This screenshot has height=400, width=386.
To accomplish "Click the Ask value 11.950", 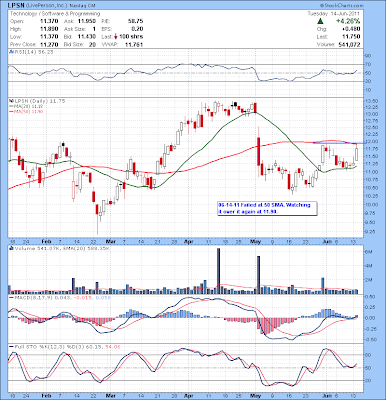I will coord(87,21).
